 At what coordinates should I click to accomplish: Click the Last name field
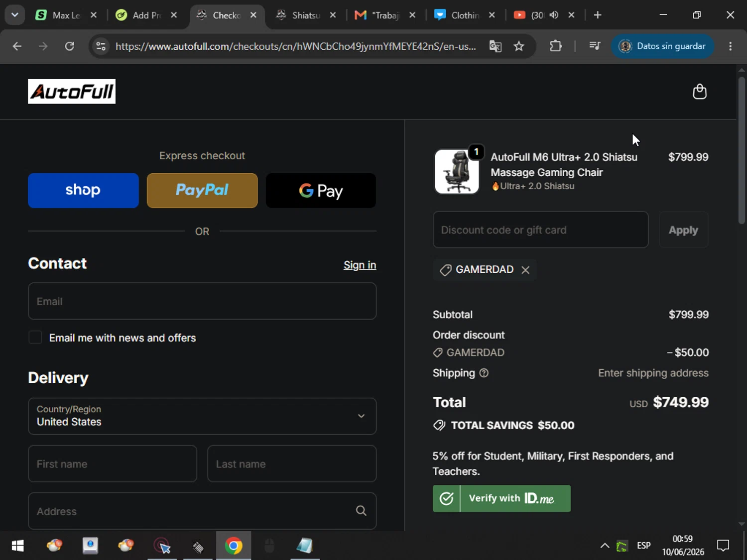click(x=292, y=464)
